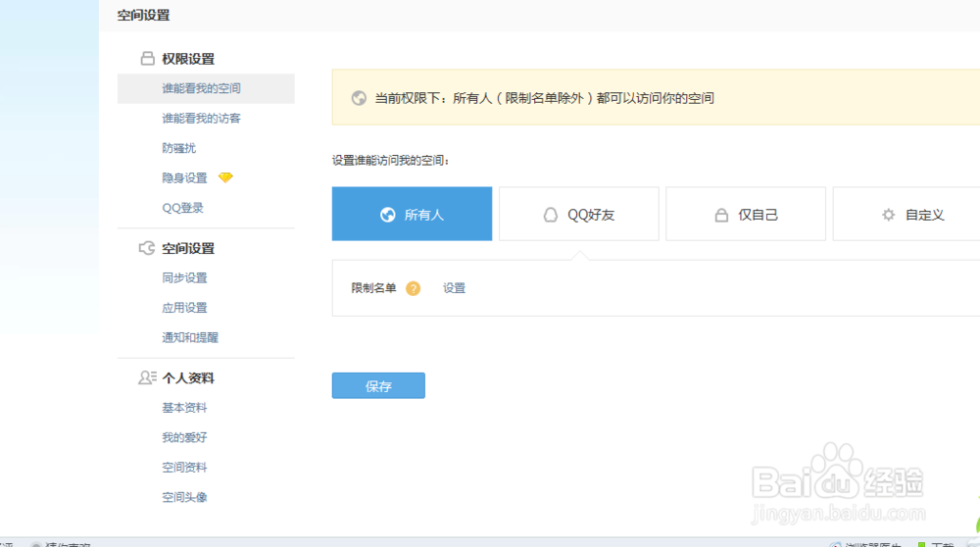Open 我的爱好 page
Screen dimensions: 980x547
pos(184,437)
